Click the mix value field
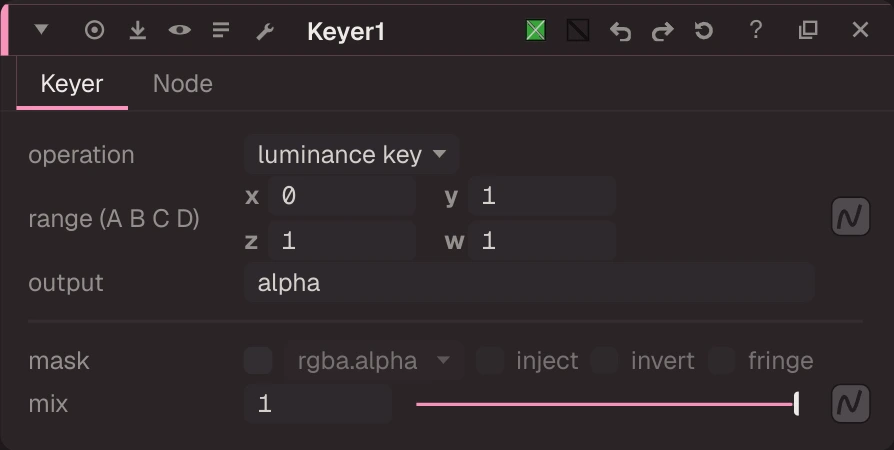 pyautogui.click(x=318, y=404)
